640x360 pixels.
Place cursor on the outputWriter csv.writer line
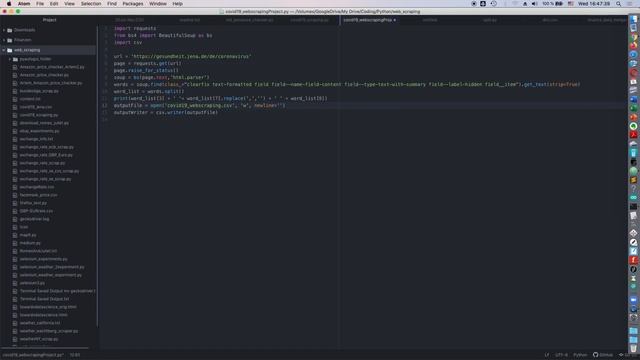point(166,112)
